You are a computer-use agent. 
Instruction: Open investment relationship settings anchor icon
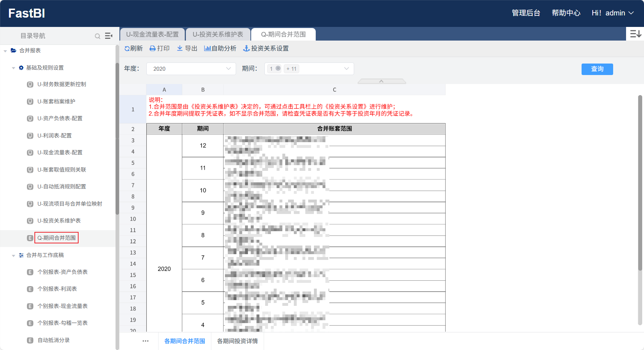(246, 48)
